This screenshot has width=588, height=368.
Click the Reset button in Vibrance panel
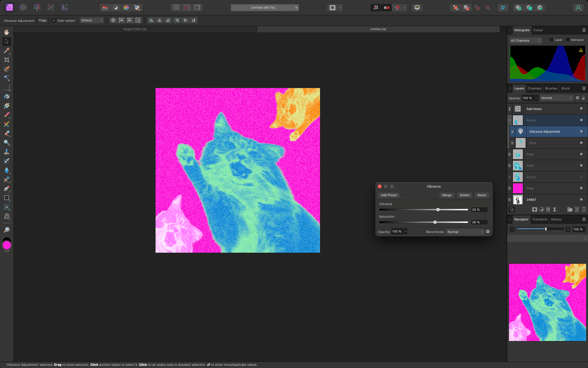[482, 195]
